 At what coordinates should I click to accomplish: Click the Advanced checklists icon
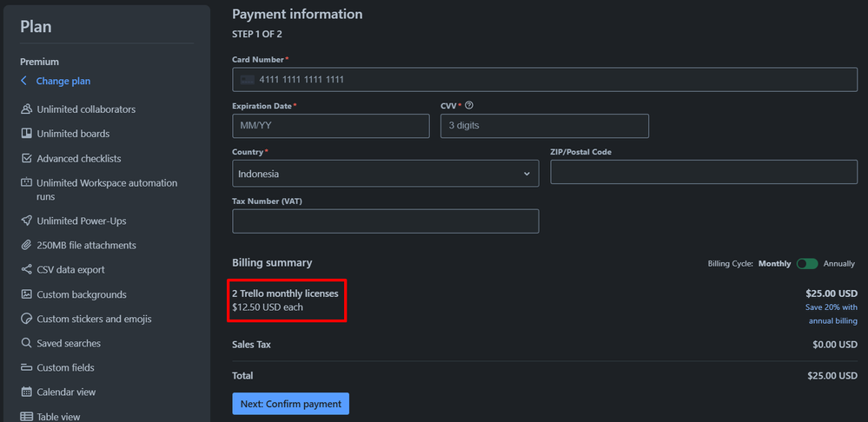tap(26, 159)
